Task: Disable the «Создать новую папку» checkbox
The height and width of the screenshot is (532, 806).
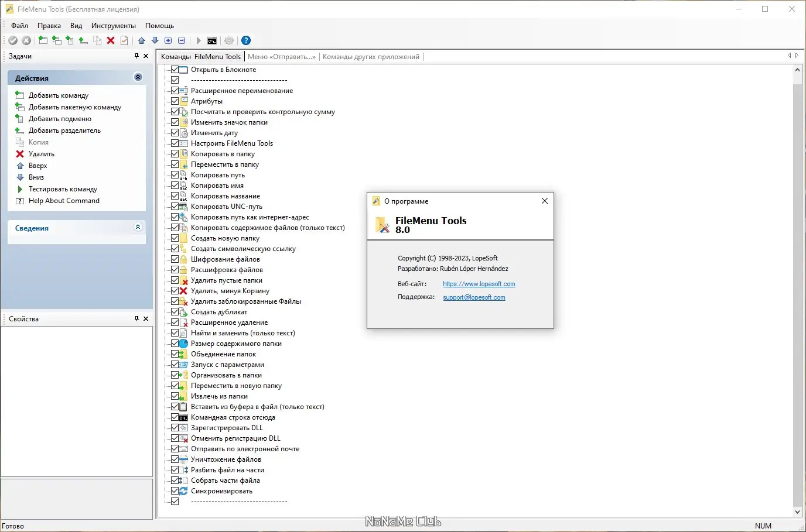Action: pos(175,238)
